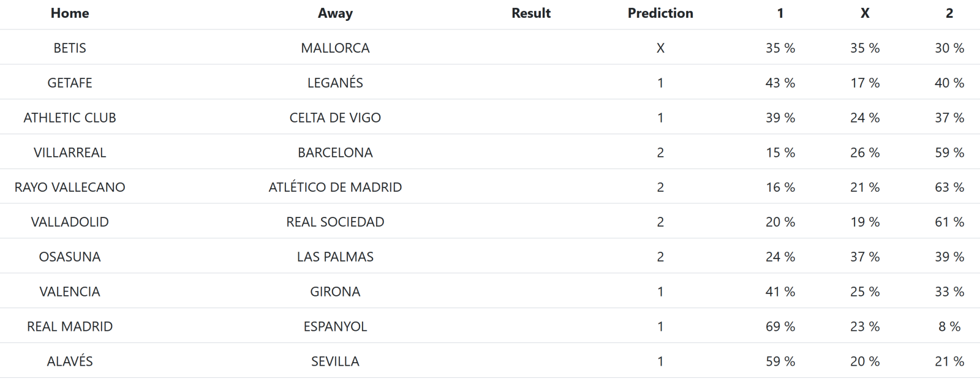Screen dimensions: 980x381
Task: Select the REAL MADRID home cell
Action: click(x=70, y=326)
